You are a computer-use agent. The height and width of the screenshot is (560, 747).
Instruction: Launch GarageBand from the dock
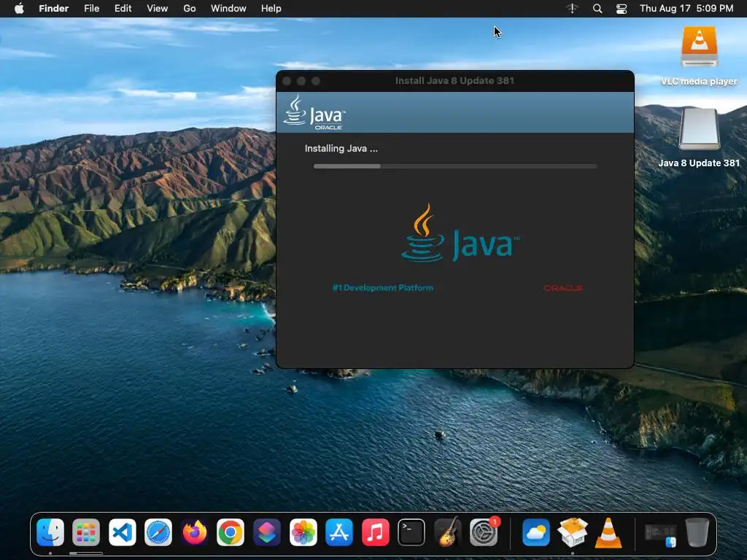(447, 532)
